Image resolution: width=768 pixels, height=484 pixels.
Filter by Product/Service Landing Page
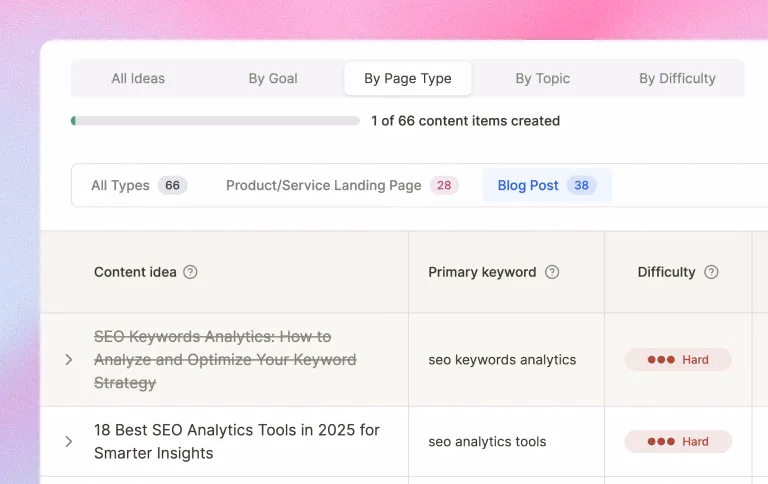click(x=341, y=185)
